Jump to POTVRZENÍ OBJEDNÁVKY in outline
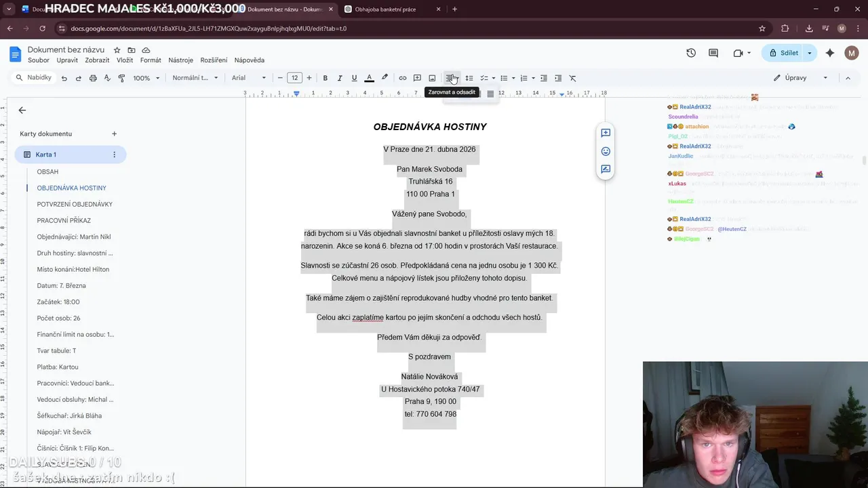868x488 pixels. (75, 204)
